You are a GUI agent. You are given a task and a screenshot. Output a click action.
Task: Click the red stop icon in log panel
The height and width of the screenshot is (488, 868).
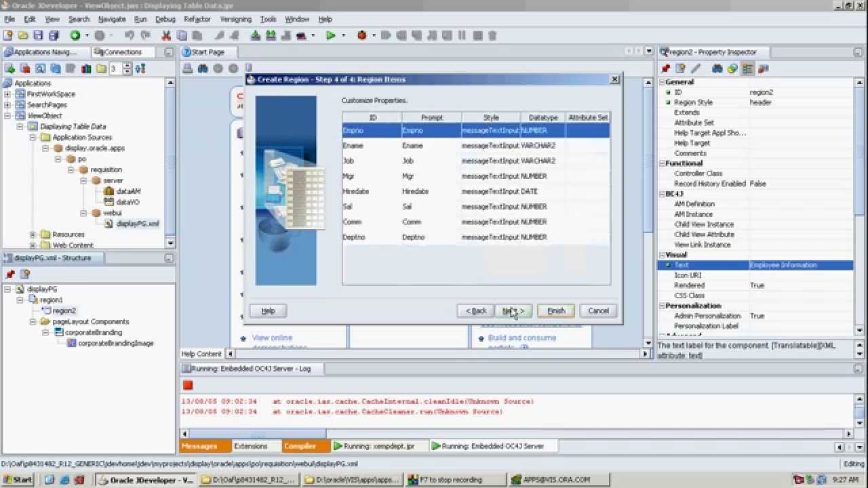click(x=188, y=385)
